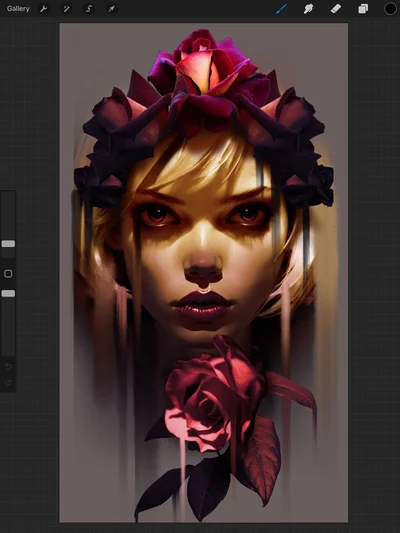Open the Layers panel

(x=363, y=9)
